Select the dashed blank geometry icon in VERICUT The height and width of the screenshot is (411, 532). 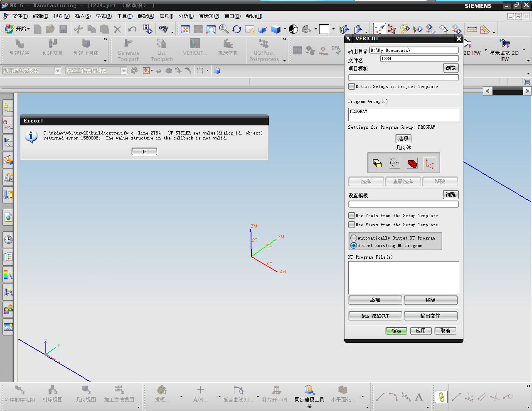tap(395, 163)
